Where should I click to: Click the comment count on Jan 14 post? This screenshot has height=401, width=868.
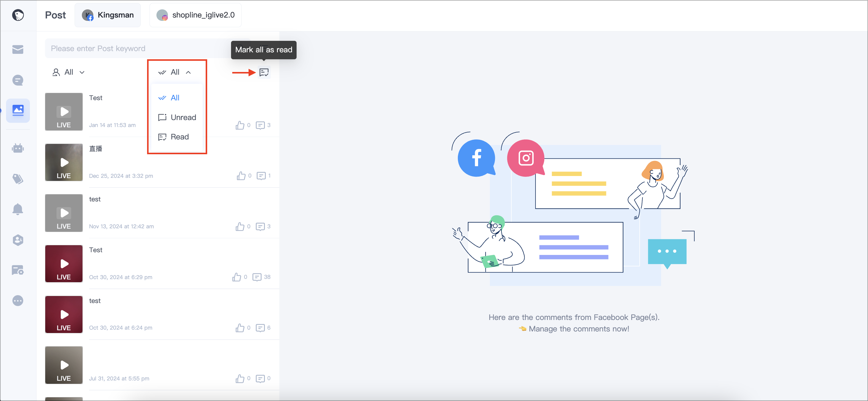(263, 125)
